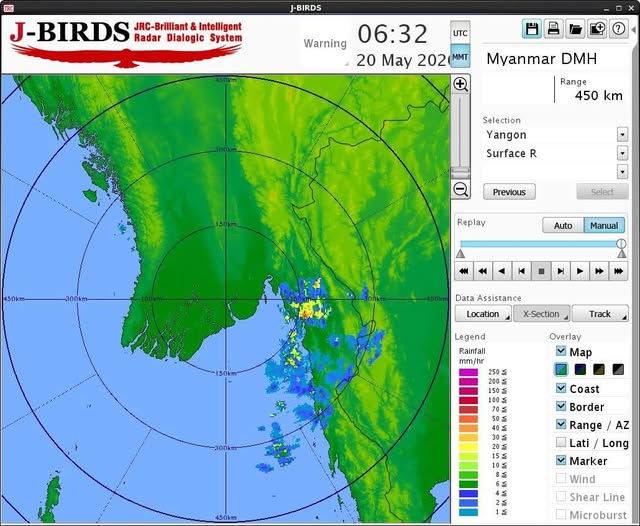Click the 450 km range value

coord(599,95)
